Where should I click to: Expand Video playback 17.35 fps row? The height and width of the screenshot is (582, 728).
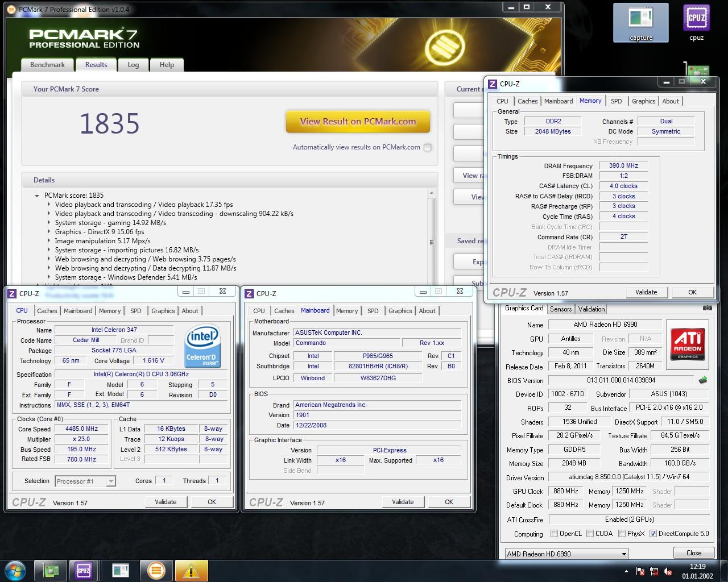[49, 205]
